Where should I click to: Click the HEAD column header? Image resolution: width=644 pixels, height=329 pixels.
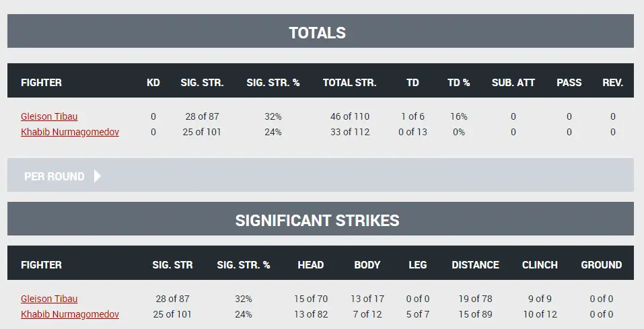(x=311, y=265)
